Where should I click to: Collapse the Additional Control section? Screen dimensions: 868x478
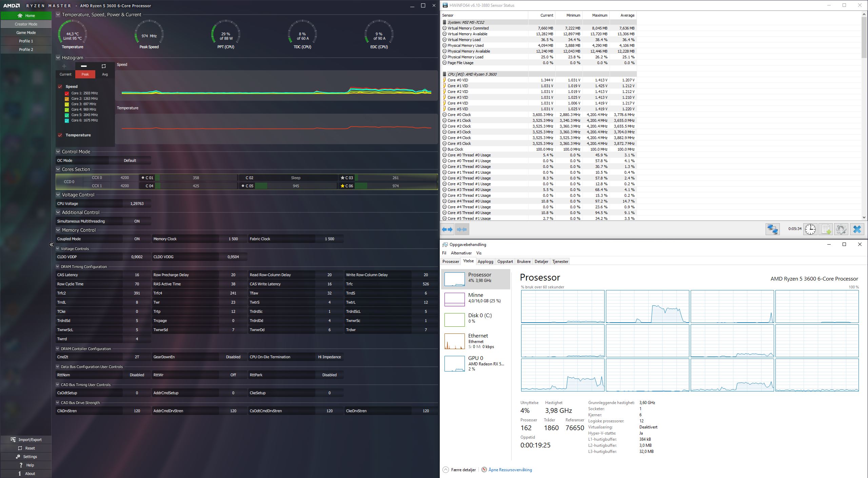click(x=58, y=212)
